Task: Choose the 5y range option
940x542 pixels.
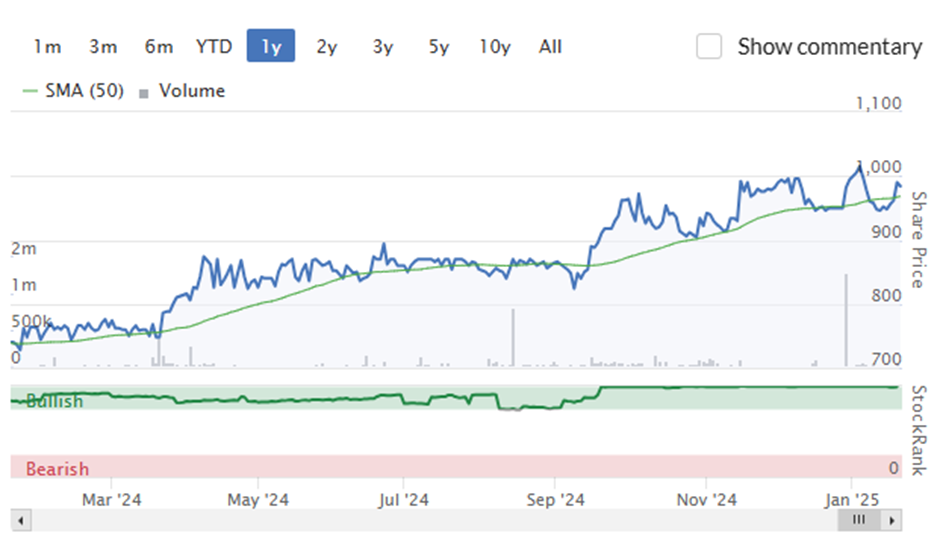Action: click(x=438, y=46)
